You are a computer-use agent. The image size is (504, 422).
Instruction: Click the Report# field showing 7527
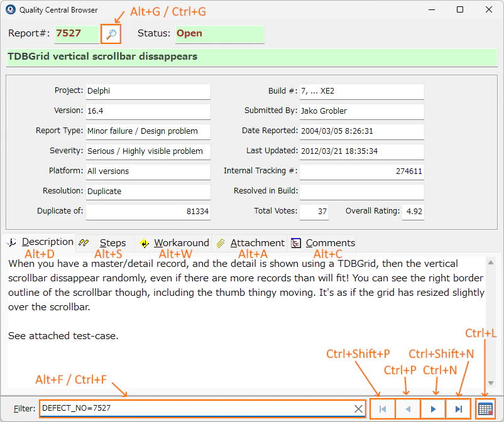tap(77, 34)
